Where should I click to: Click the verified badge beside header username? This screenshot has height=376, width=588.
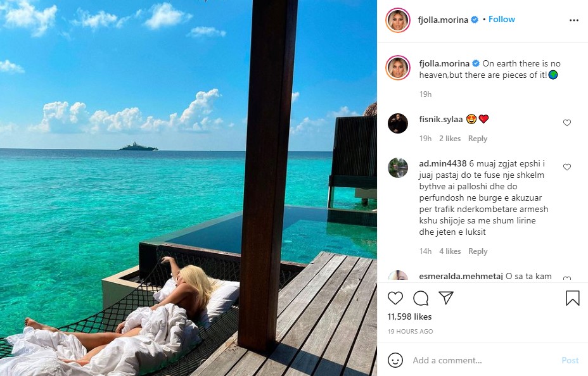click(x=474, y=20)
